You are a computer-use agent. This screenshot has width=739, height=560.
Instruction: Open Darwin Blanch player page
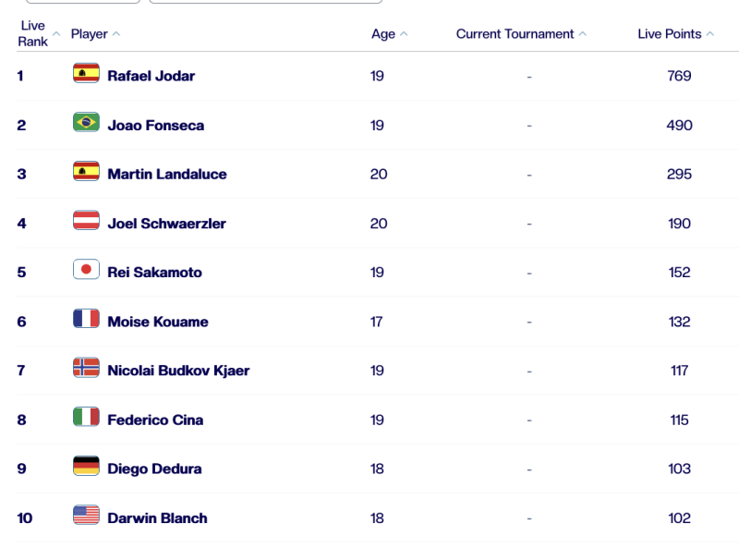[157, 517]
